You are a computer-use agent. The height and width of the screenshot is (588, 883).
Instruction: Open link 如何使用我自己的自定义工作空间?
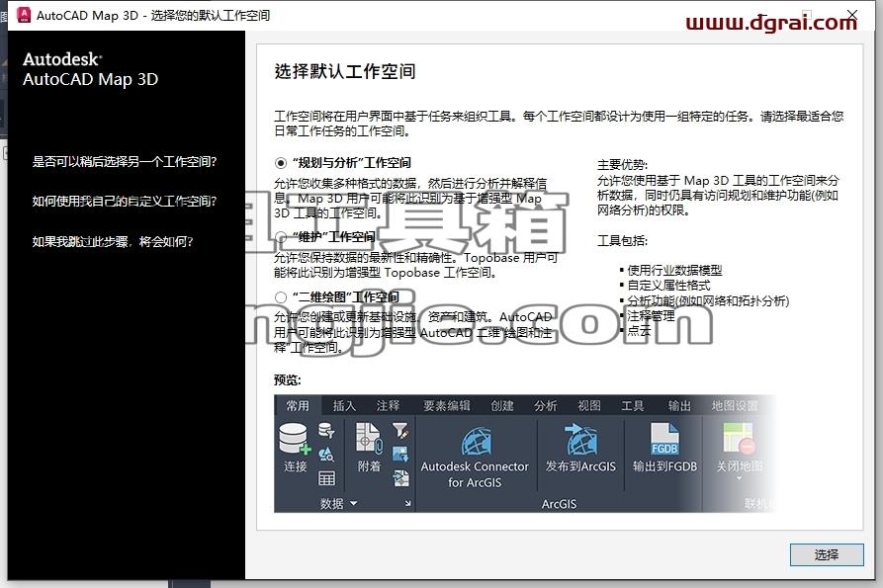pyautogui.click(x=125, y=202)
